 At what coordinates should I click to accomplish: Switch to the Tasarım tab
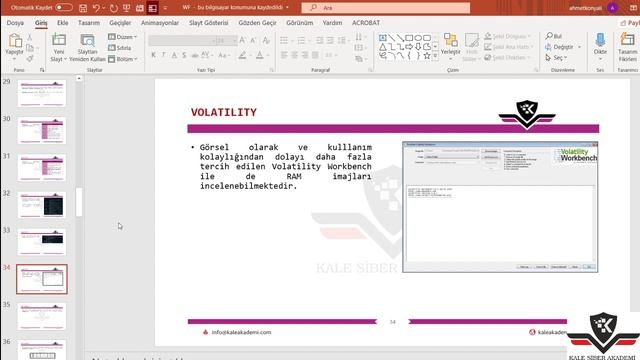89,23
